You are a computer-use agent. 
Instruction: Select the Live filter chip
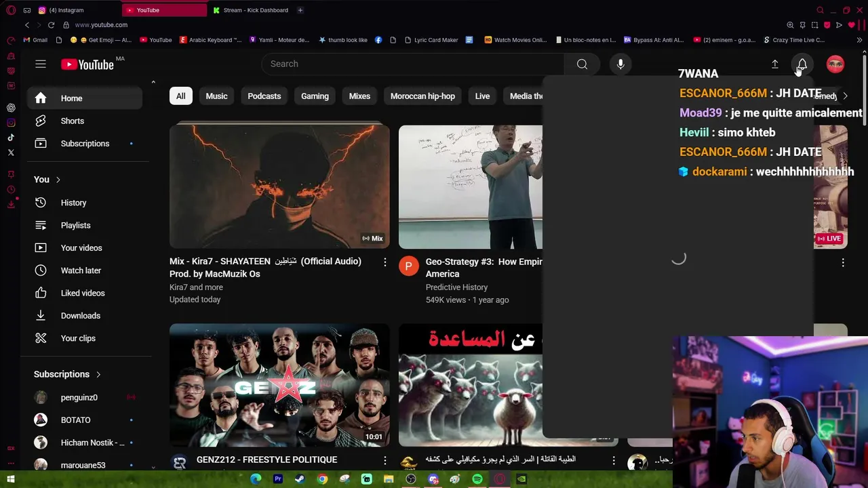click(482, 96)
